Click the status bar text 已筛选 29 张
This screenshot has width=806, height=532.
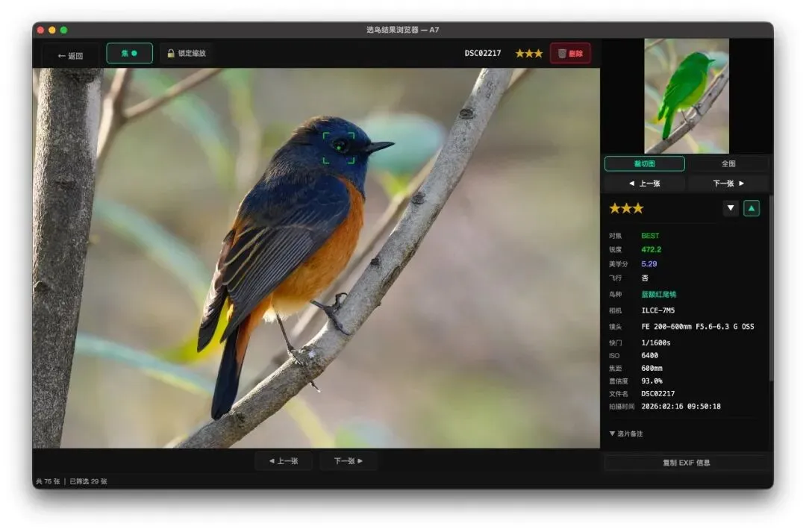(x=88, y=481)
